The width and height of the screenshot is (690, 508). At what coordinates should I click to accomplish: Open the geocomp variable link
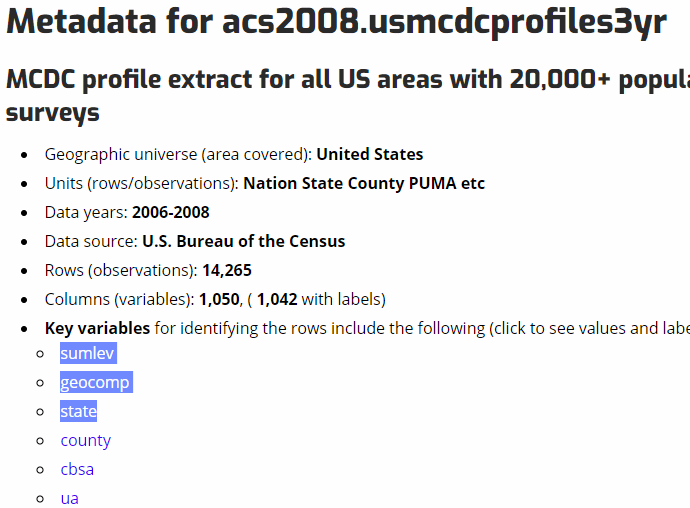click(95, 383)
